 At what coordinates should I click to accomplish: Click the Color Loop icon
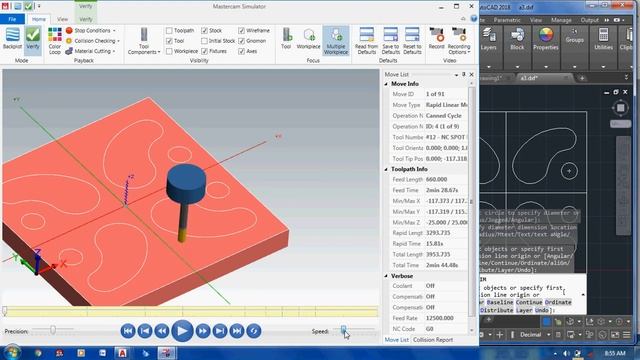(55, 41)
